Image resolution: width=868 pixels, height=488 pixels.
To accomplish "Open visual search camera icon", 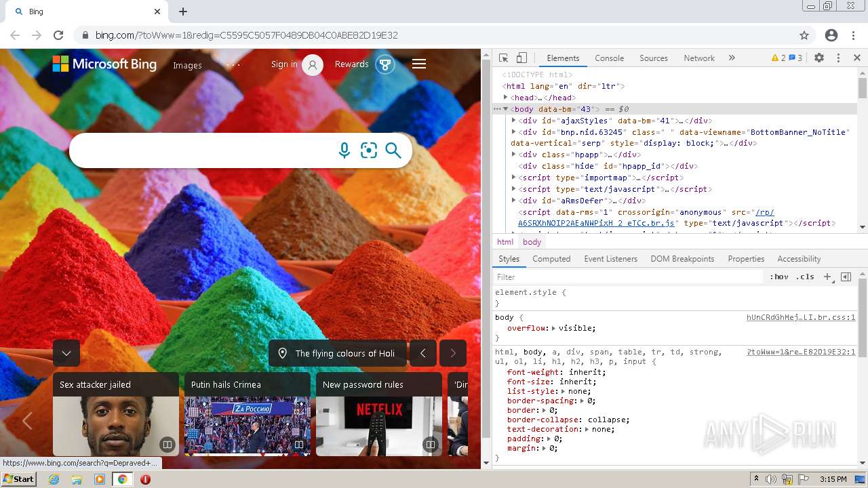I will click(x=369, y=150).
